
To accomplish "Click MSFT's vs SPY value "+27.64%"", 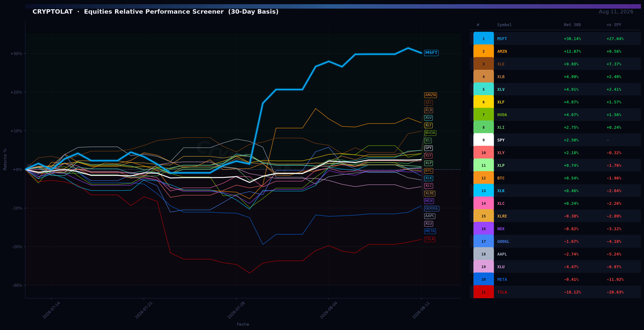I will click(615, 39).
